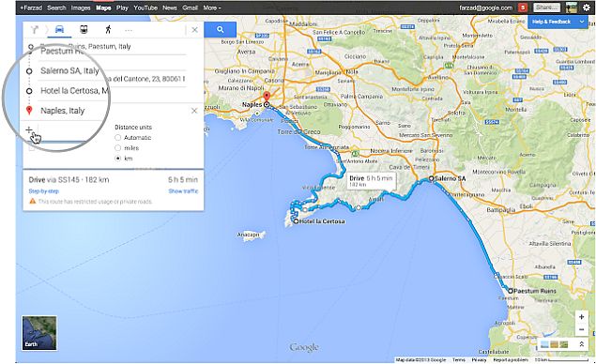The width and height of the screenshot is (596, 364).
Task: Click Show traffic link
Action: (183, 191)
